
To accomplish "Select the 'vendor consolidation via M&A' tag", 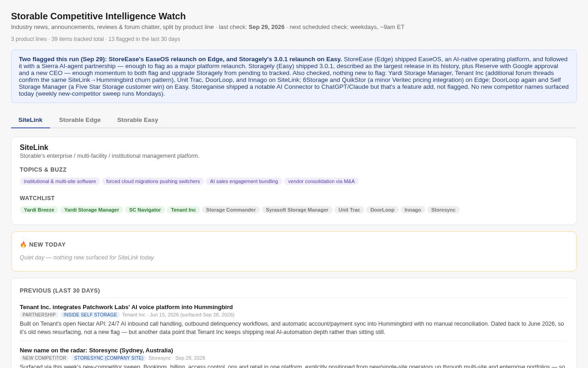I will [321, 181].
